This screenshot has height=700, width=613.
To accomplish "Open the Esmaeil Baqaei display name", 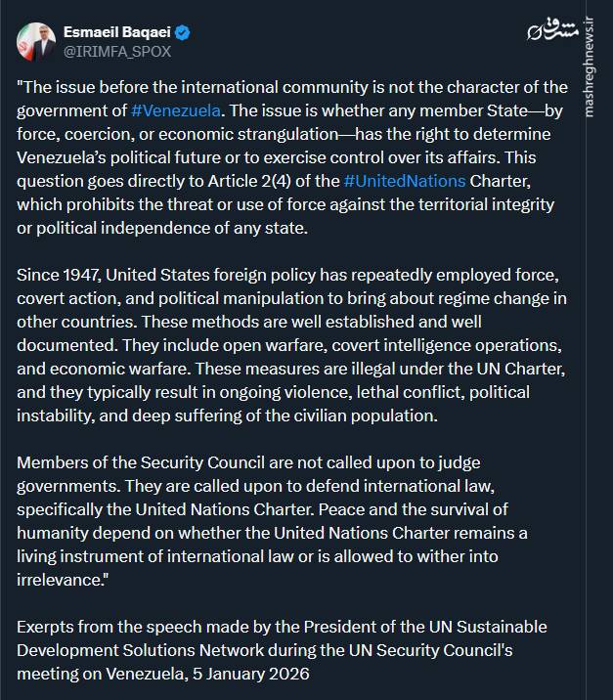I will tap(118, 32).
